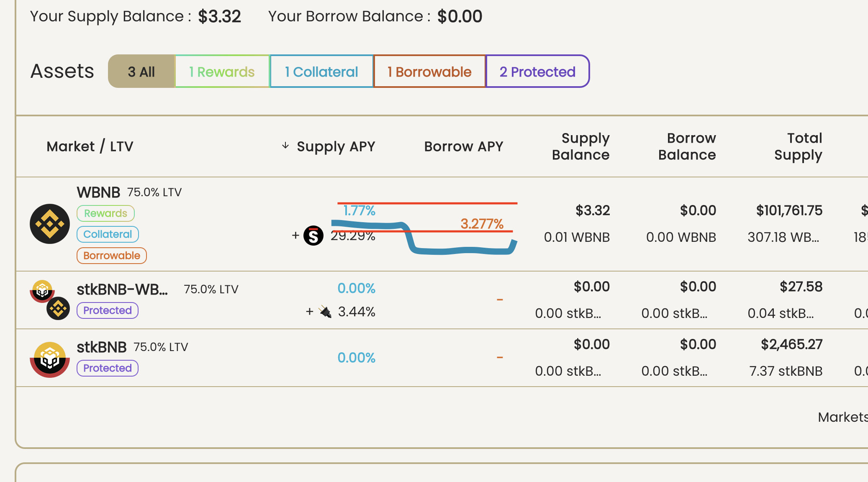Click the S reward token icon beside 29.29%
The height and width of the screenshot is (482, 868).
[314, 236]
